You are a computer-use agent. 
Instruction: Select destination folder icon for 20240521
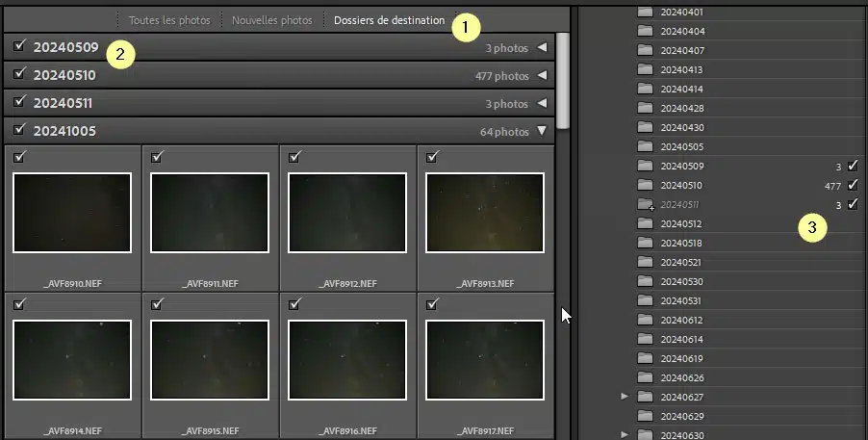pos(645,262)
